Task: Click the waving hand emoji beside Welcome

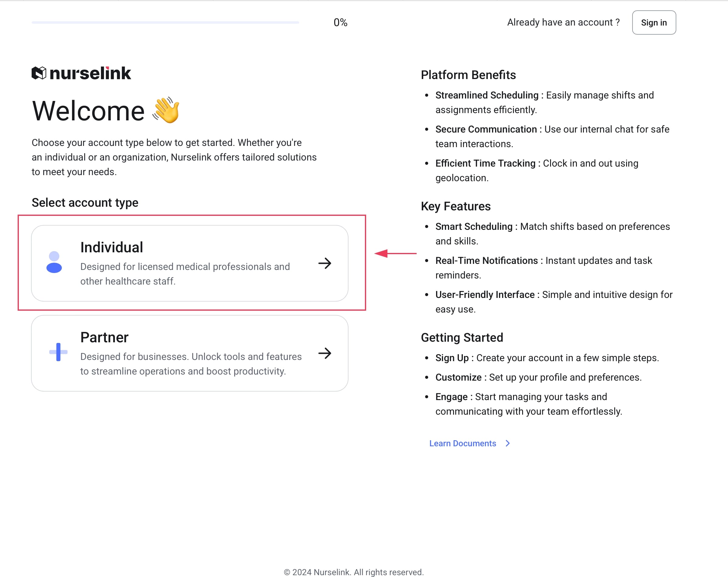Action: tap(166, 110)
